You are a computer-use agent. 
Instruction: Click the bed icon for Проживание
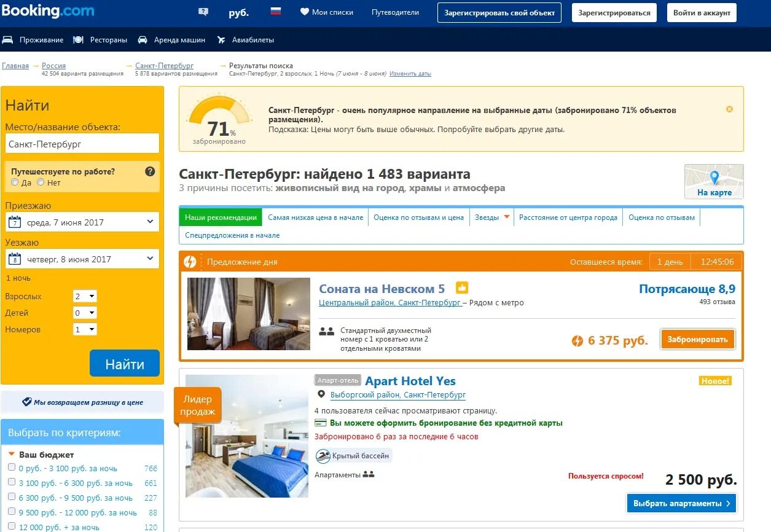click(x=7, y=39)
